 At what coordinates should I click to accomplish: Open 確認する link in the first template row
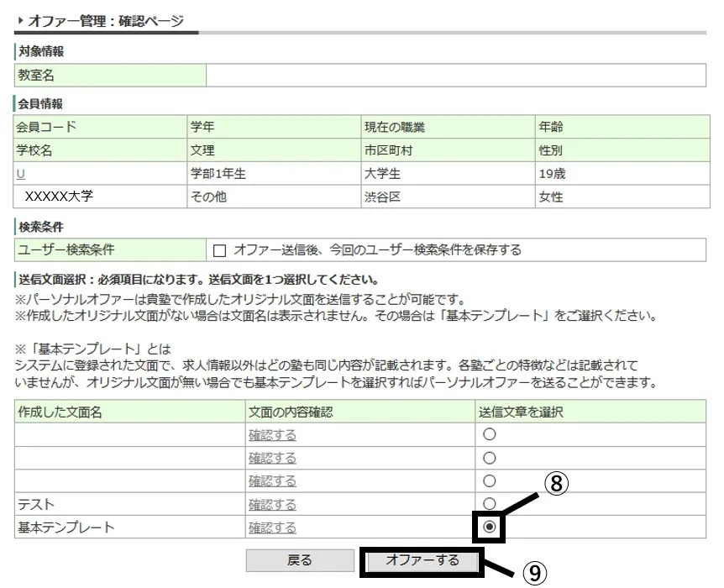272,435
